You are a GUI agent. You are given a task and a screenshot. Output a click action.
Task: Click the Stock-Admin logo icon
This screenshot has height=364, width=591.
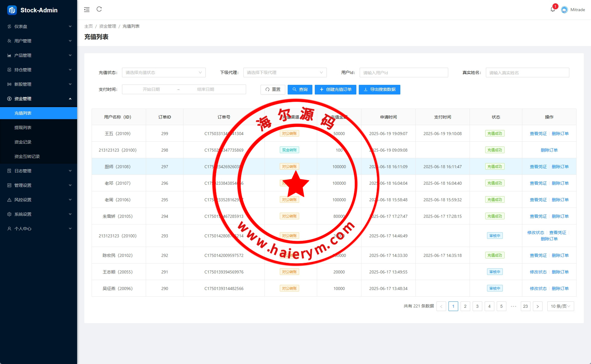(x=12, y=10)
